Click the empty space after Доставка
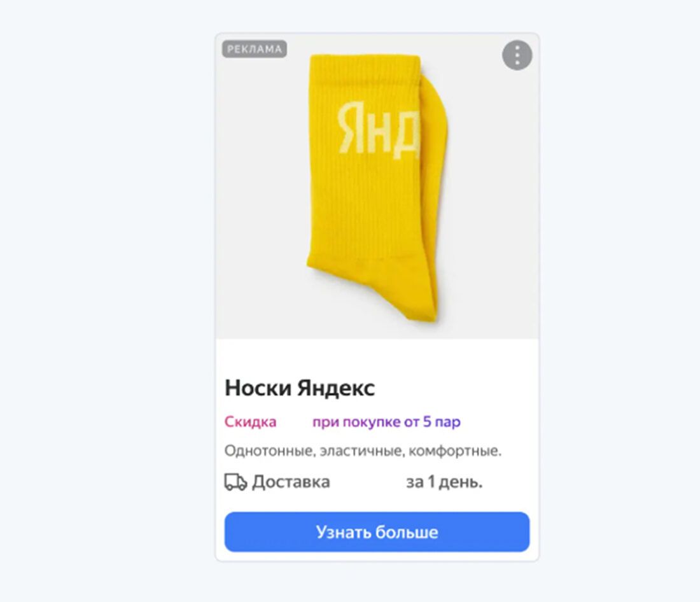Viewport: 700px width, 602px height. pos(368,482)
